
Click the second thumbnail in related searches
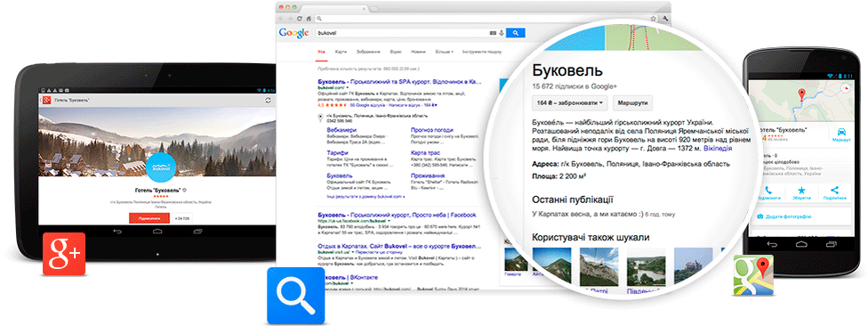(x=599, y=265)
